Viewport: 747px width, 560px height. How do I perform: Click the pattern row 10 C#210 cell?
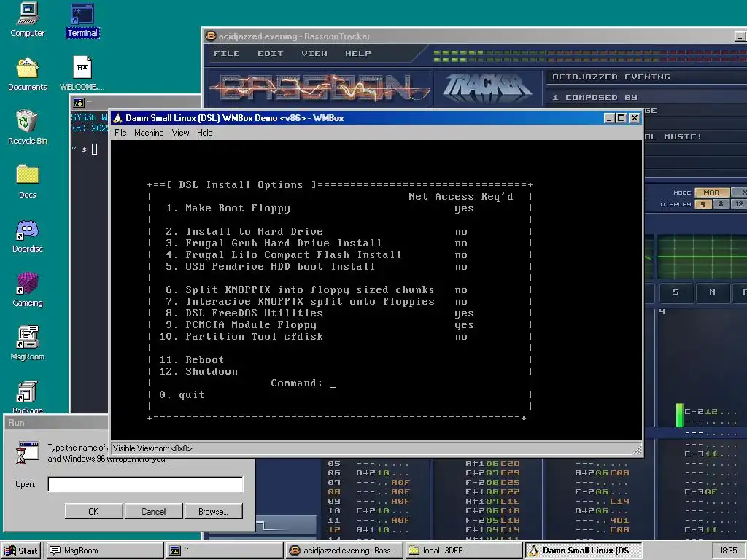tap(382, 511)
